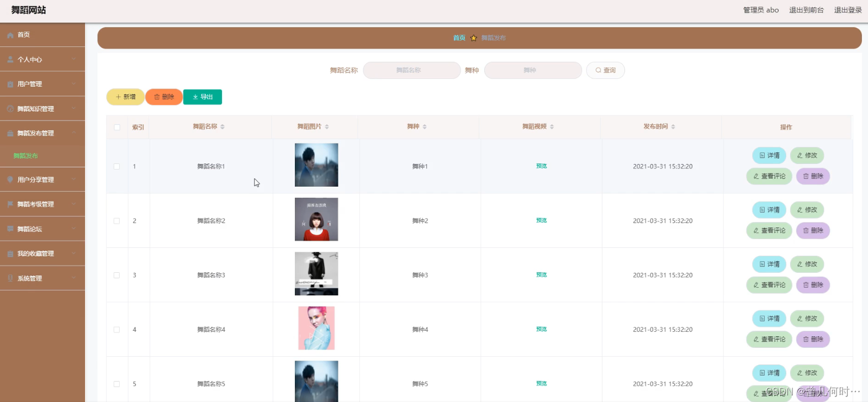Click the green 导出 button
The image size is (868, 402).
point(203,97)
